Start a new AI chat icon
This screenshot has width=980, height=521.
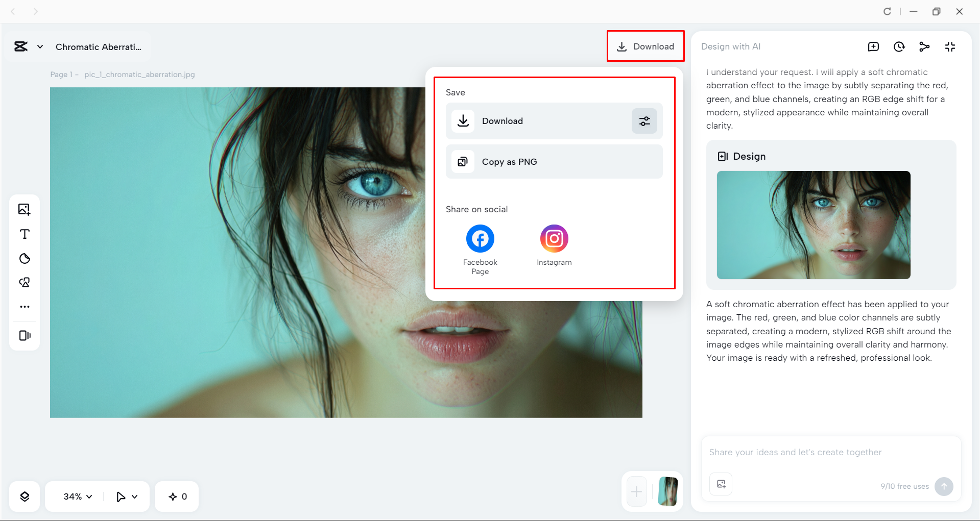click(874, 47)
